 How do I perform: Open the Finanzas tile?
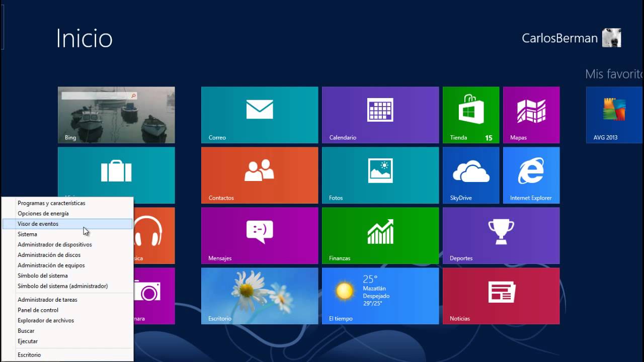(380, 236)
